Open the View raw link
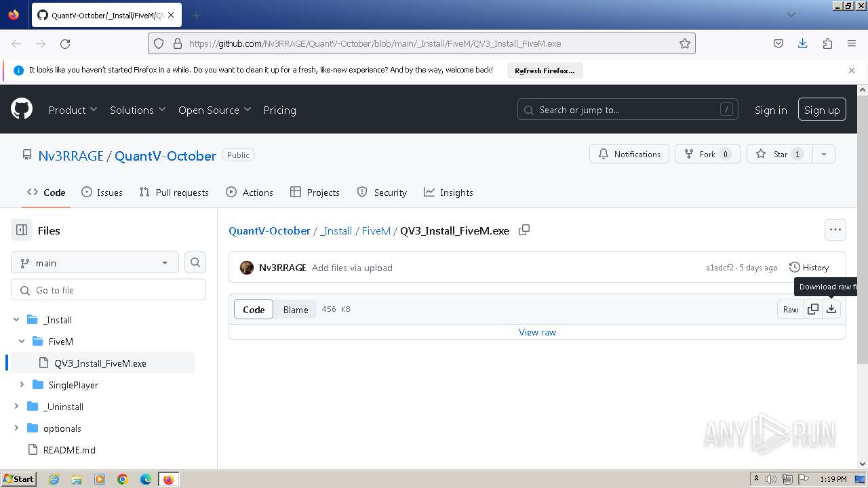This screenshot has height=488, width=868. [537, 332]
